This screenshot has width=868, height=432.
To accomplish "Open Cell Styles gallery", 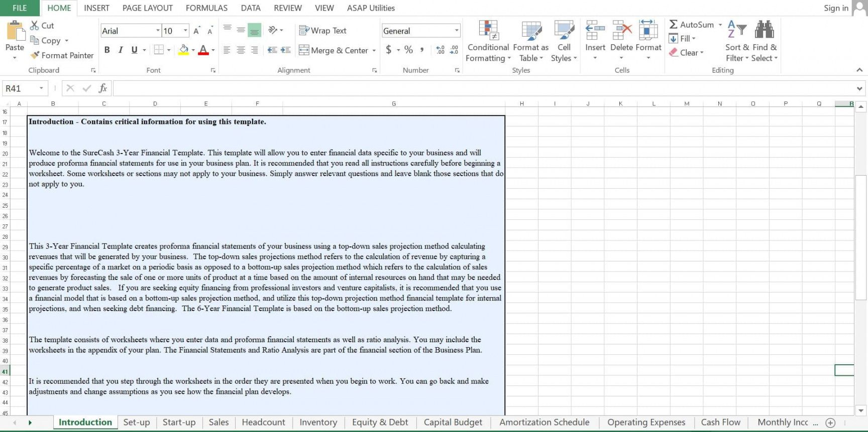I will pos(564,42).
